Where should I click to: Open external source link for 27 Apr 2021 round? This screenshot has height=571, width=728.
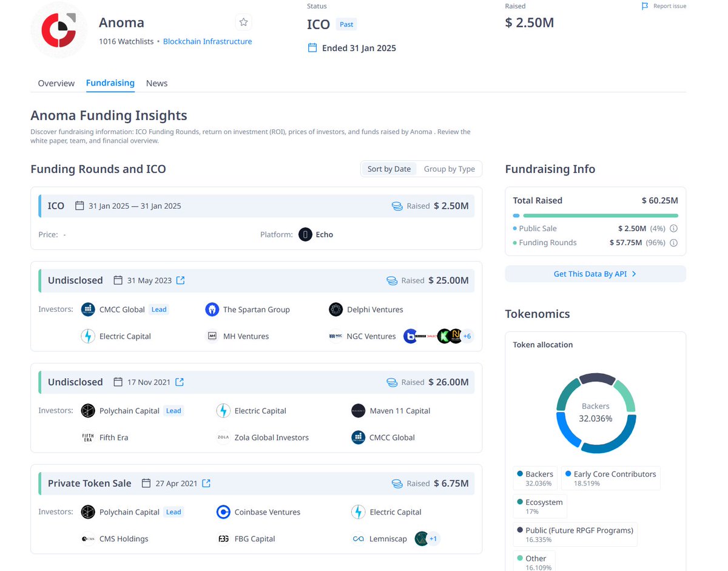coord(206,483)
